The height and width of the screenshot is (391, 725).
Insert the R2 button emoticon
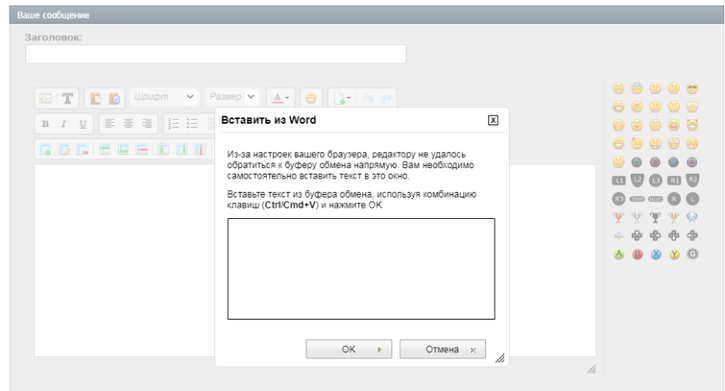(x=692, y=181)
